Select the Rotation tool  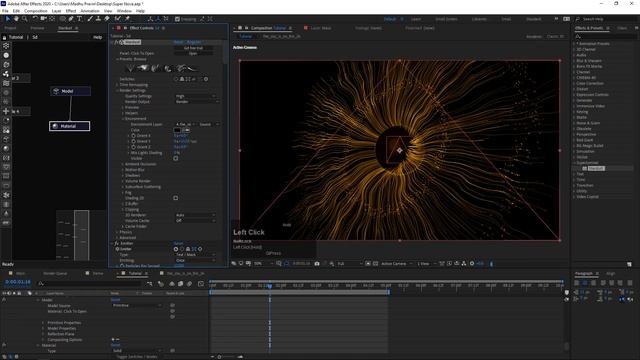click(x=35, y=19)
